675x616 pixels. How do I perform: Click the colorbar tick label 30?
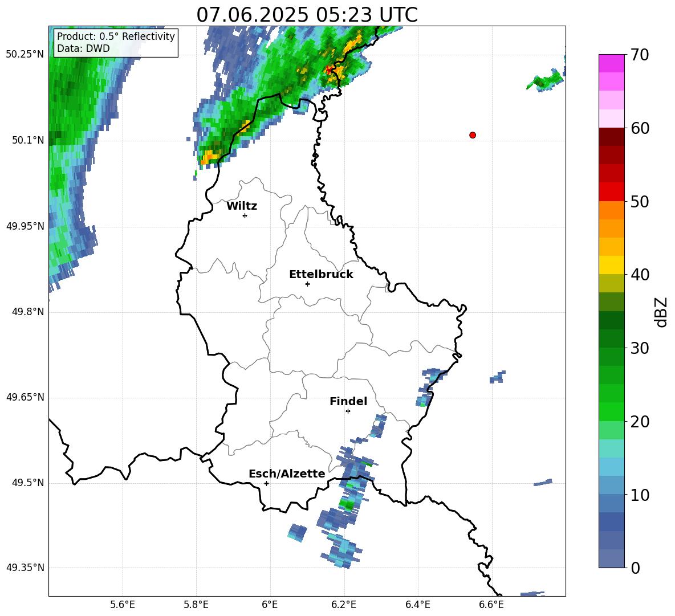(x=640, y=348)
